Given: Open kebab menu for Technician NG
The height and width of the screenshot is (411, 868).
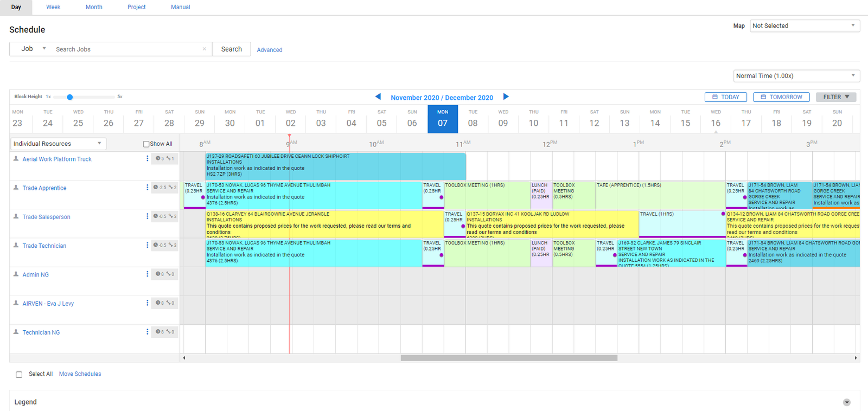Looking at the screenshot, I should click(147, 331).
